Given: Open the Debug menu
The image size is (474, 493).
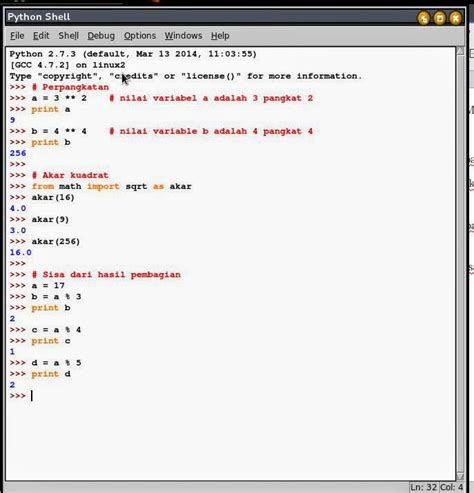Looking at the screenshot, I should click(x=101, y=36).
